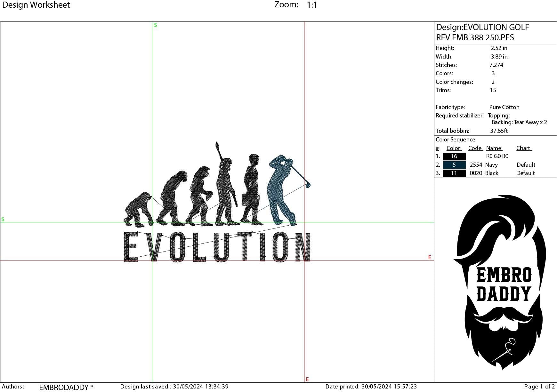Select the color swatch for thread 16
557x392 pixels.
pos(454,156)
